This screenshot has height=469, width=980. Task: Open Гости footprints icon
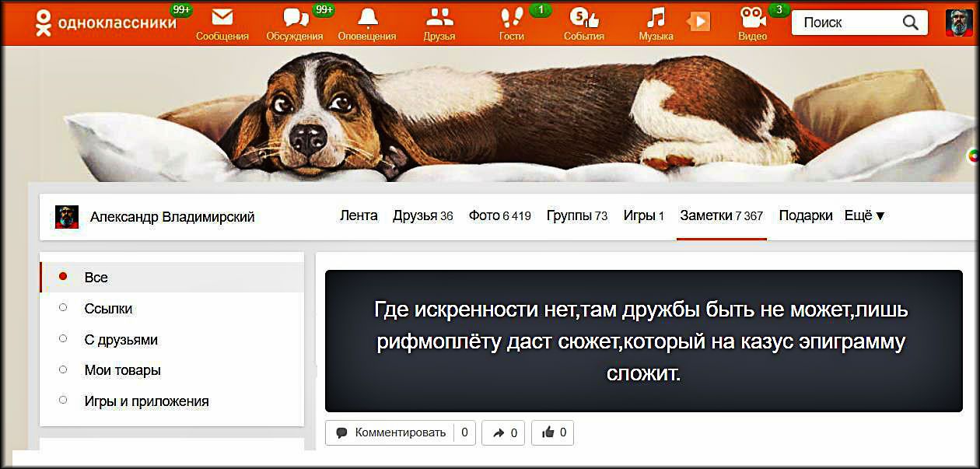click(x=511, y=19)
